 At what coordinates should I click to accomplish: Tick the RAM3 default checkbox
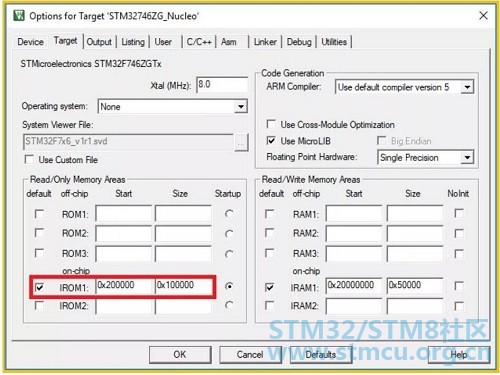click(x=269, y=253)
